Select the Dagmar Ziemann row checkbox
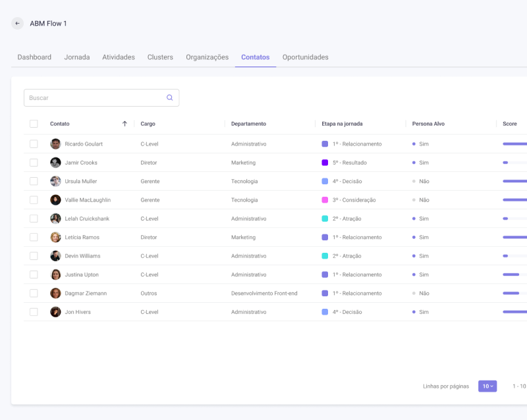Screen dimensions: 527x420 click(34, 293)
